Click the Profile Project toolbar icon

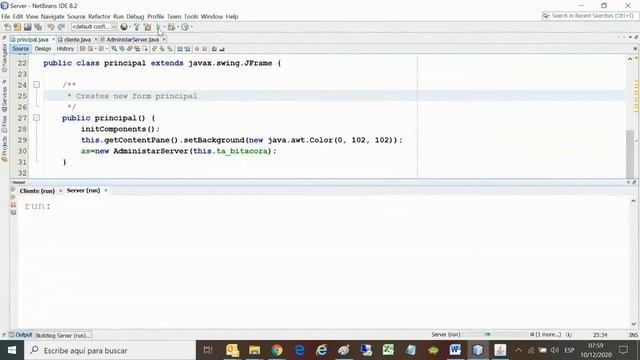(185, 27)
